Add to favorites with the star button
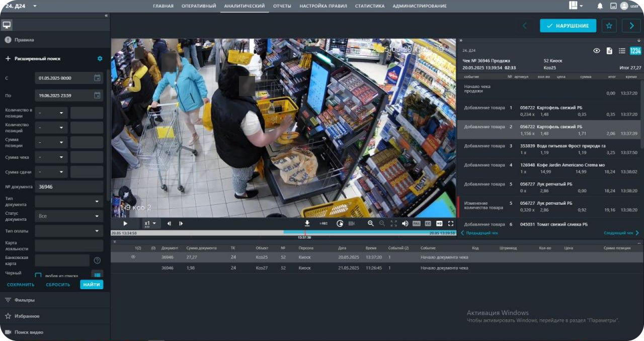The image size is (644, 341). pyautogui.click(x=609, y=26)
